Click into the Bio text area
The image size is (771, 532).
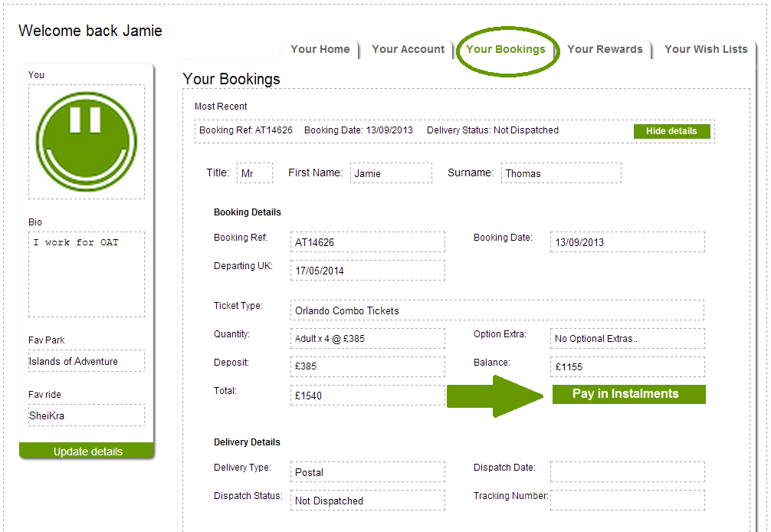[87, 274]
